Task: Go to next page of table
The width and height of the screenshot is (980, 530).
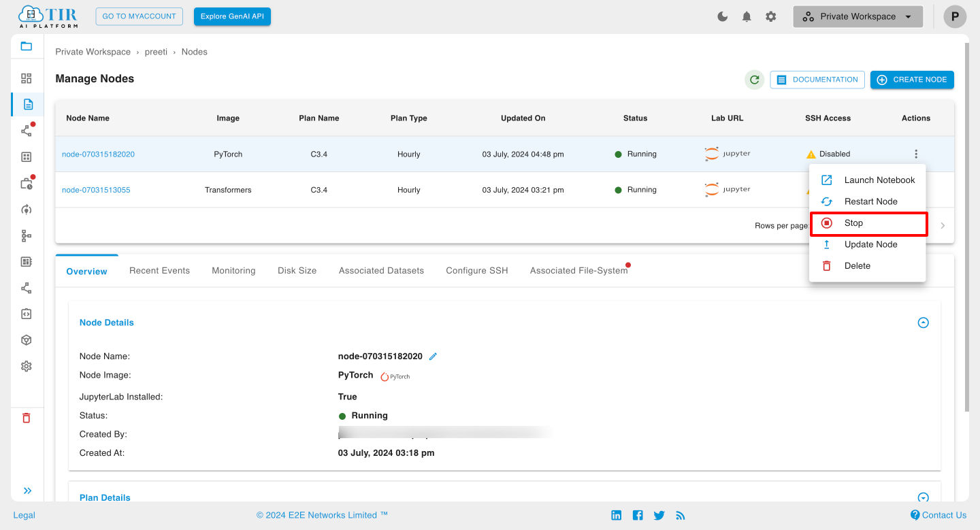Action: [943, 225]
